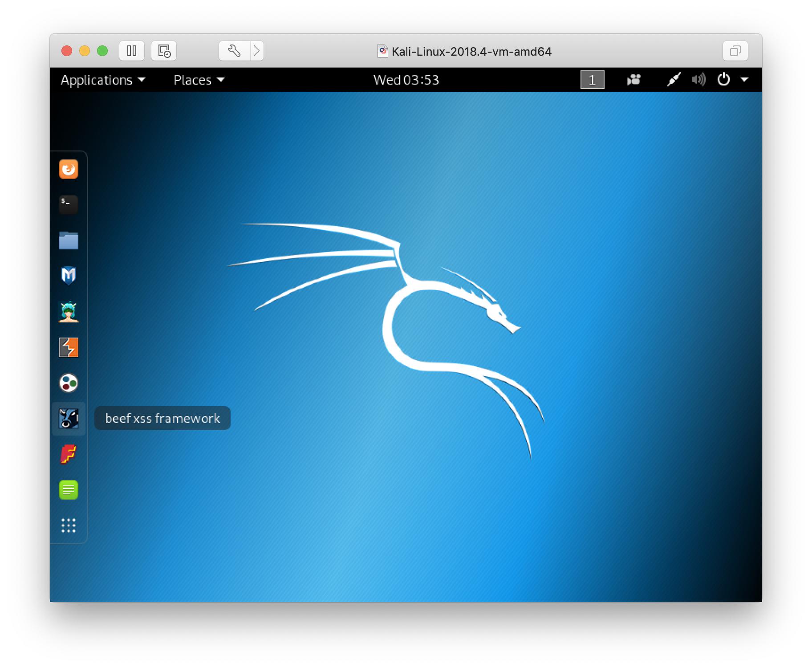
Task: Click the red close window button
Action: click(67, 51)
